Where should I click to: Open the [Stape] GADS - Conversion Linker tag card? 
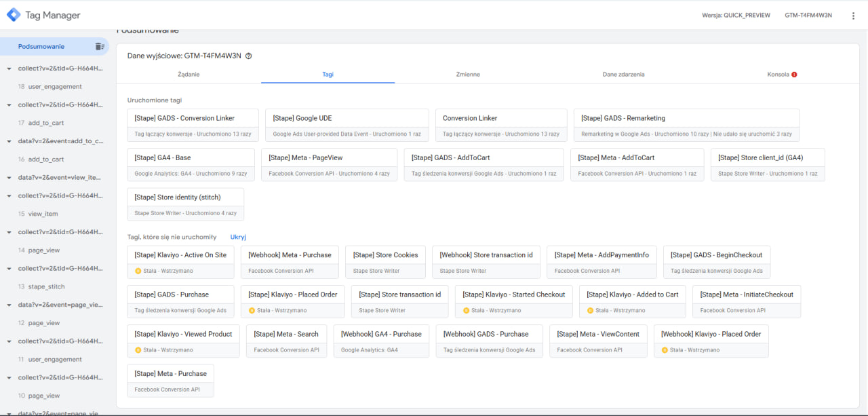point(193,126)
